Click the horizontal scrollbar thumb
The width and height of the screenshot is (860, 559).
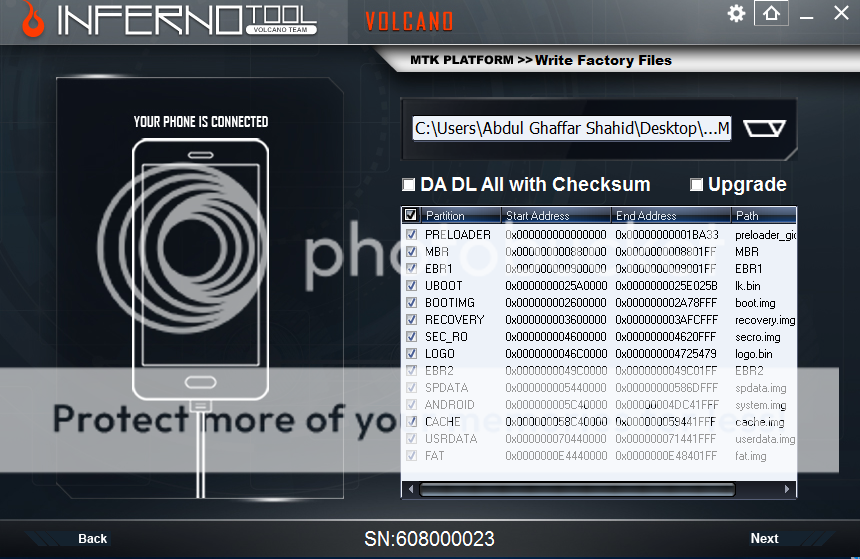[x=577, y=489]
